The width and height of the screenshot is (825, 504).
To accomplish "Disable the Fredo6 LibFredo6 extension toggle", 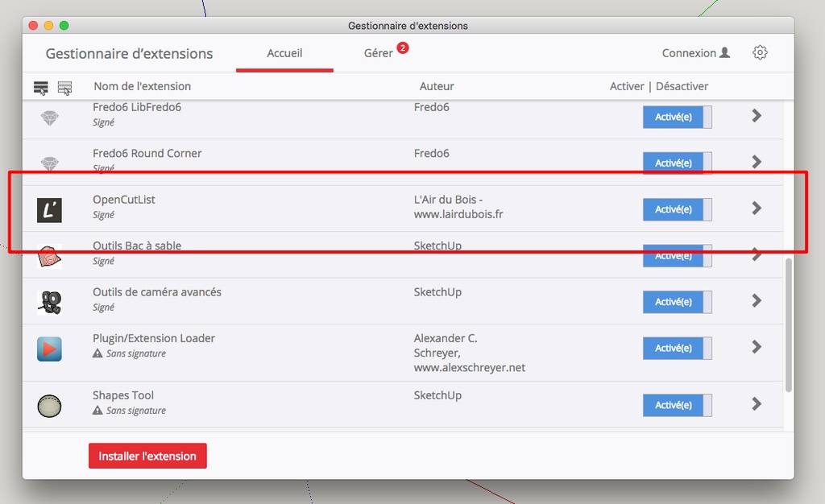I will click(677, 117).
